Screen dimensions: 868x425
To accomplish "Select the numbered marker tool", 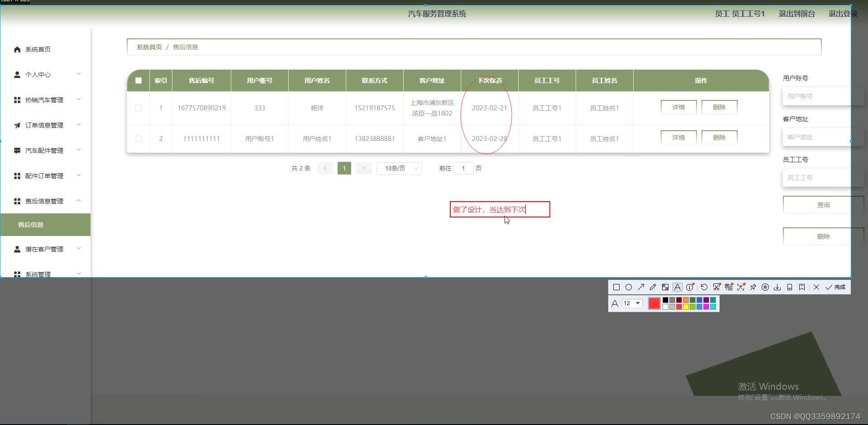I will 690,287.
